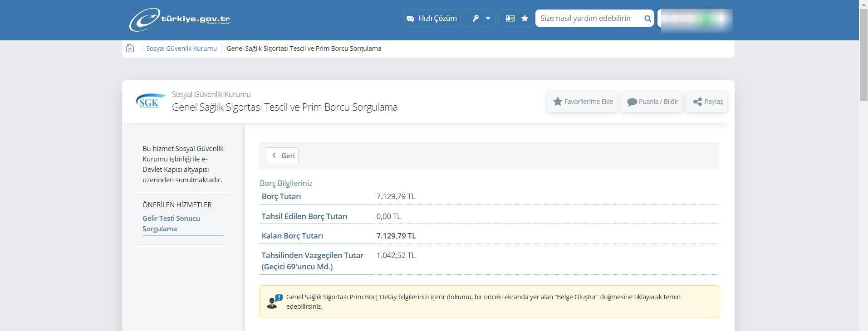This screenshot has height=331, width=868.
Task: Click Favorilerime Ekle button
Action: 583,102
